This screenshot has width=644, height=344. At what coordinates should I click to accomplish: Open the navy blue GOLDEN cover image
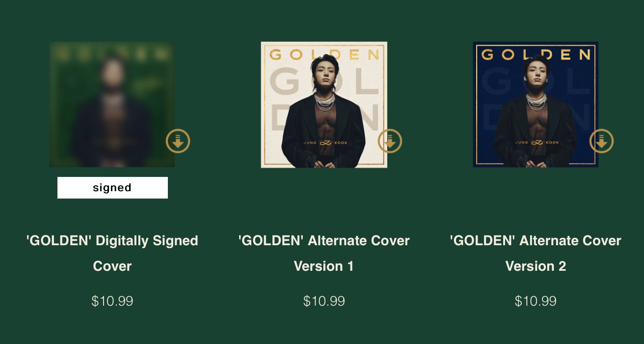[536, 105]
